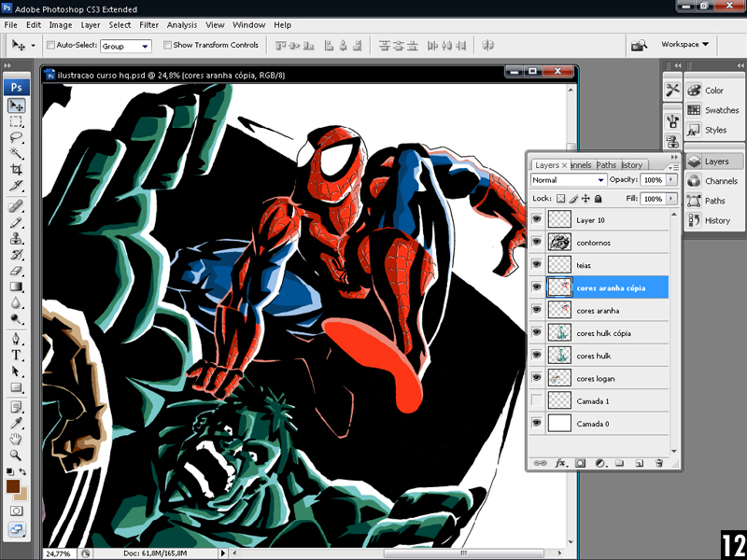Screen dimensions: 747x560
Task: Select the cores hulk layer
Action: point(594,356)
